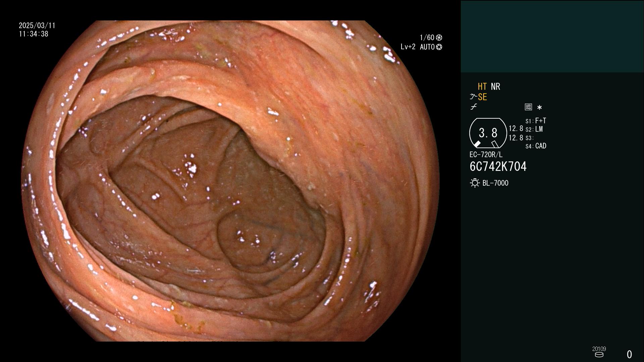Click the 3.8 scope channel diameter value
This screenshot has height=362, width=644.
pos(488,133)
